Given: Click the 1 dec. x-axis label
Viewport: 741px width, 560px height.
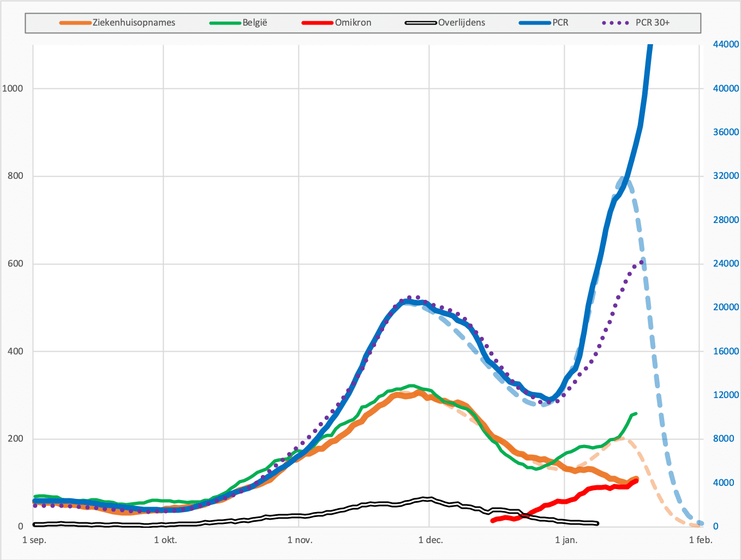Looking at the screenshot, I should 431,540.
